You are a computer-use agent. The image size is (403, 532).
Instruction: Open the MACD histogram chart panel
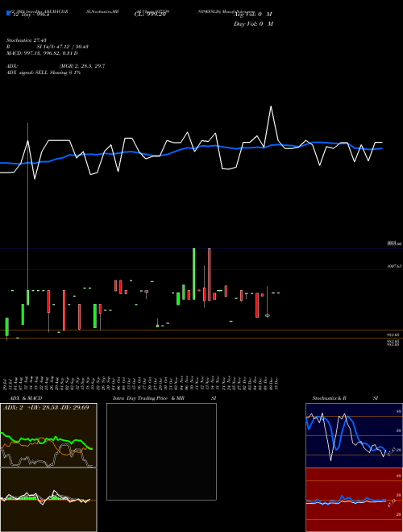click(x=48, y=500)
